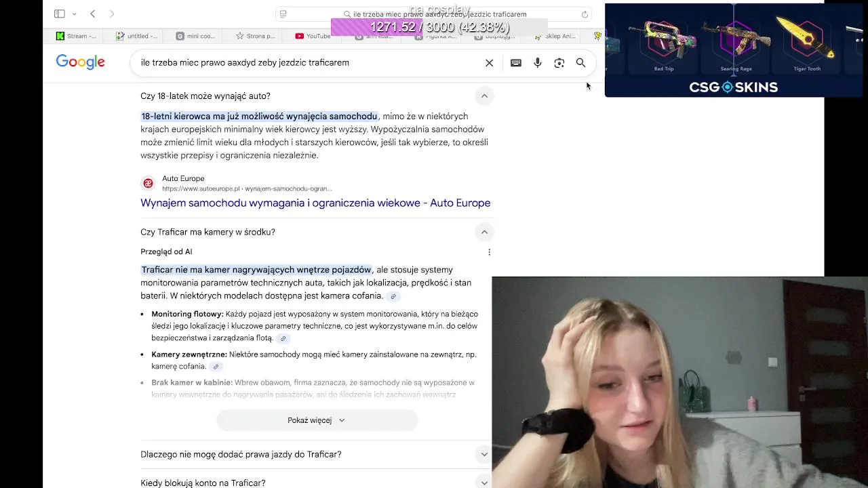Start voice search with the microphone
Viewport: 868px width, 488px height.
(x=538, y=63)
